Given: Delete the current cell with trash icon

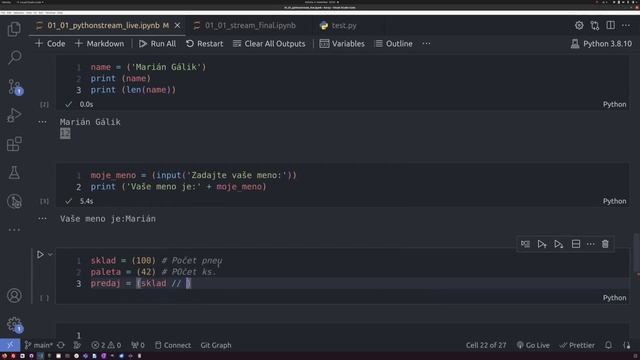Looking at the screenshot, I should pos(605,244).
